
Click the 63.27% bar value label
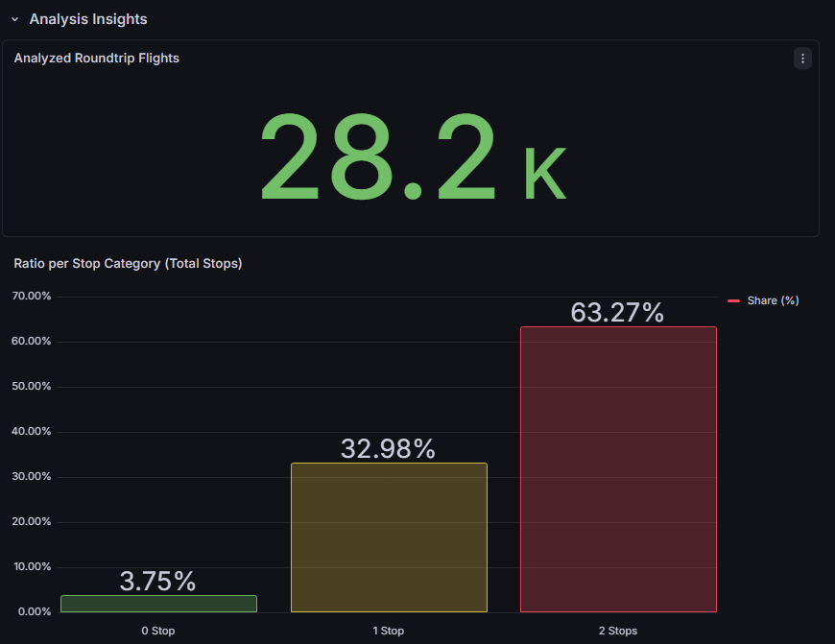click(618, 312)
